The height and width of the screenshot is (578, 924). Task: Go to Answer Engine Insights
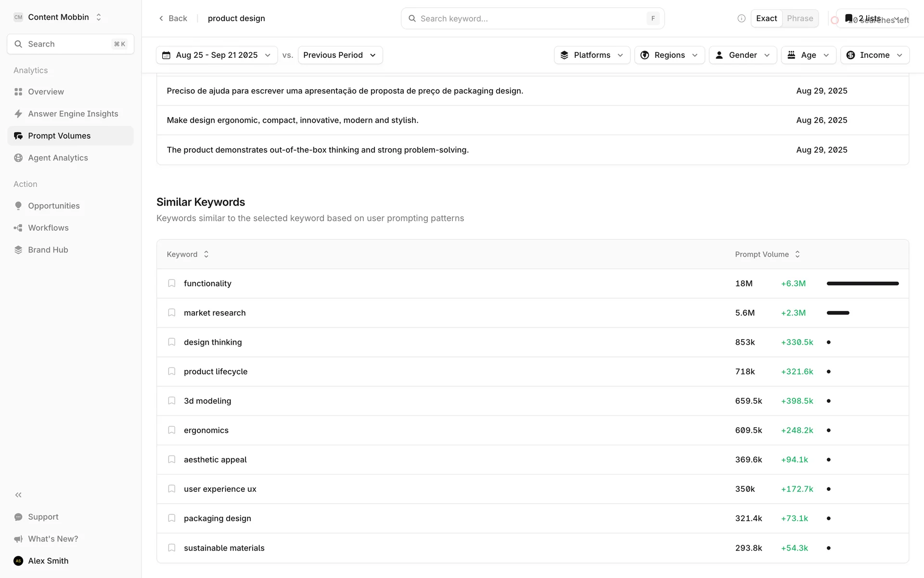coord(73,114)
